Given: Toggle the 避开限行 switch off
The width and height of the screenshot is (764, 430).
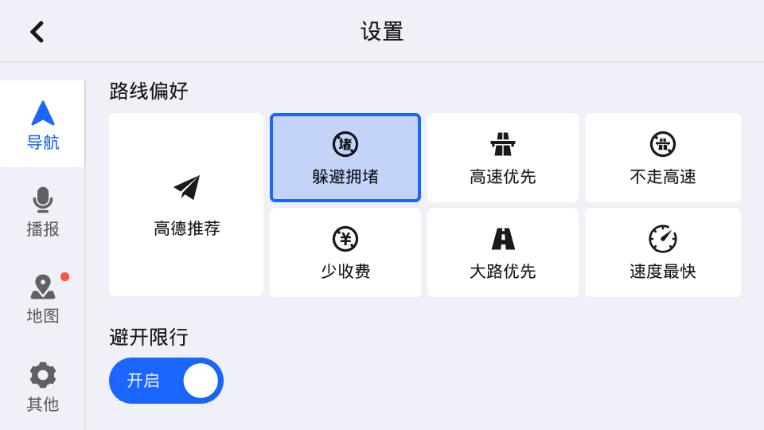Looking at the screenshot, I should click(166, 381).
